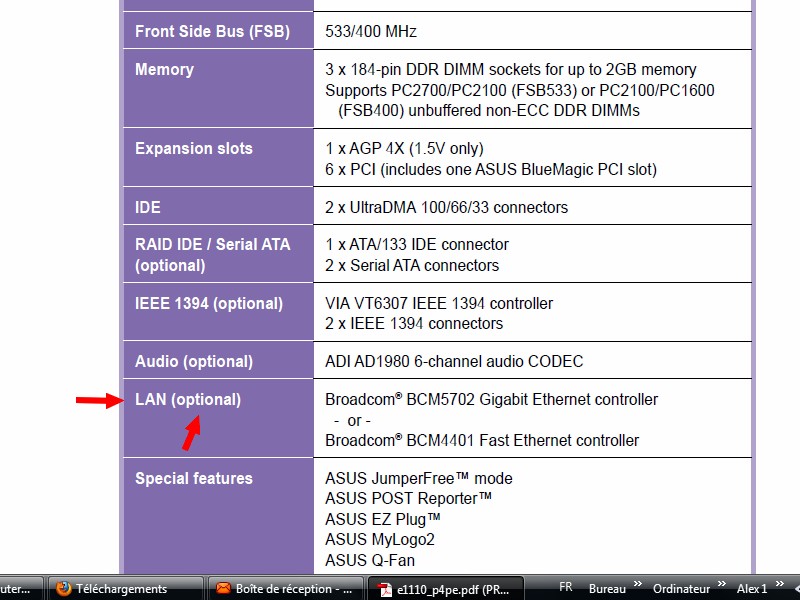
Task: Open the Boîte de réception mail window
Action: pyautogui.click(x=285, y=589)
